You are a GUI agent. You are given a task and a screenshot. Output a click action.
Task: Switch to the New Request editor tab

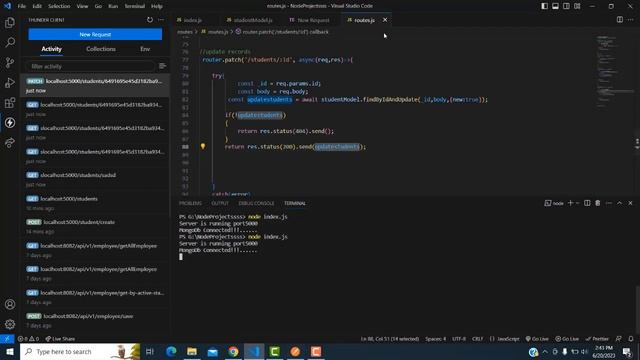[x=313, y=20]
